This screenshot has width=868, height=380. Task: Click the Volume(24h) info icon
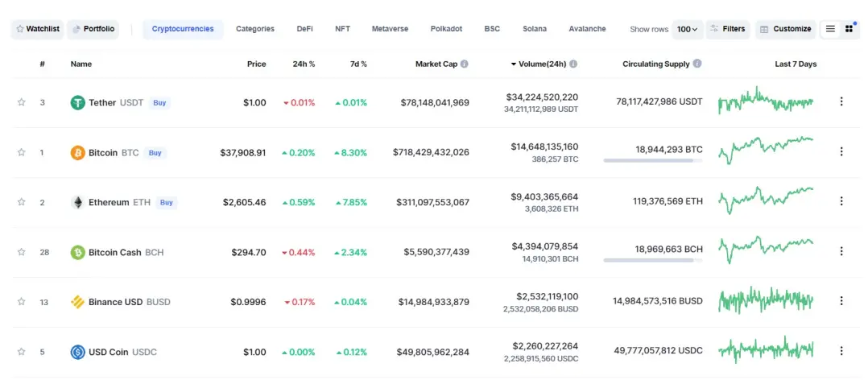click(x=573, y=64)
